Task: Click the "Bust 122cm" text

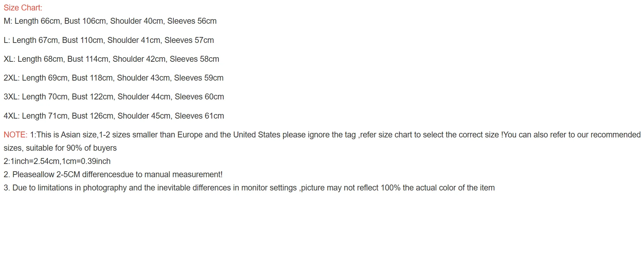Action: [92, 97]
